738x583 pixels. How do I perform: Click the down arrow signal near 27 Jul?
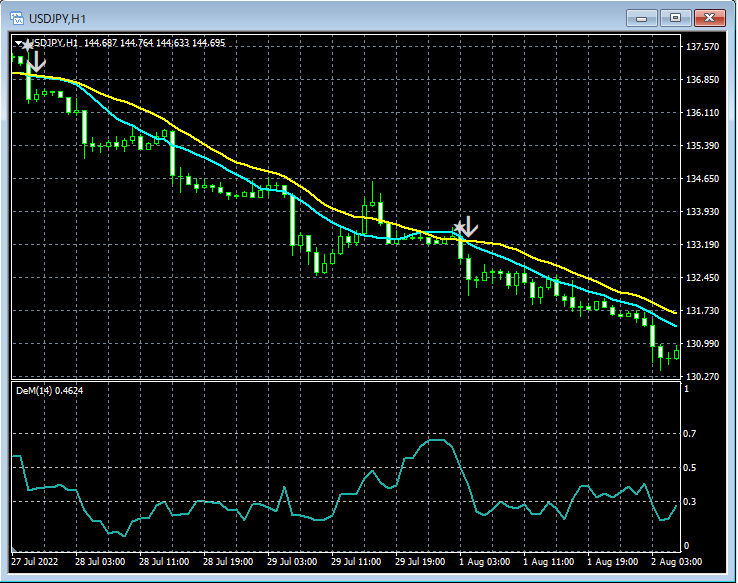click(37, 62)
